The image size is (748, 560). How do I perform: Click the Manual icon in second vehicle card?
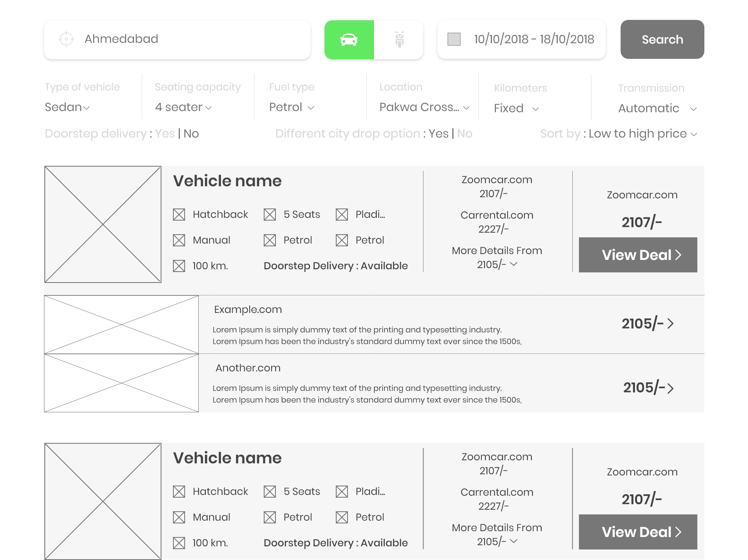click(179, 517)
